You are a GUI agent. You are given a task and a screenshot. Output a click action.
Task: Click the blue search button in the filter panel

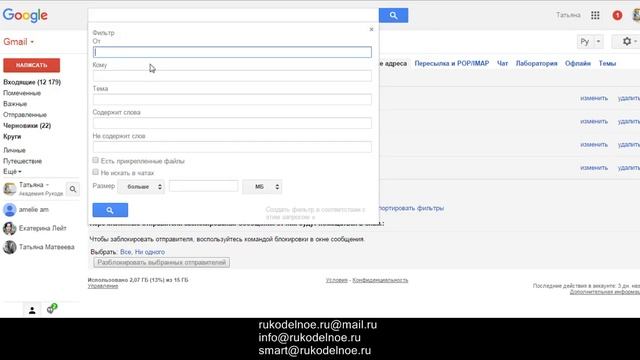[110, 210]
